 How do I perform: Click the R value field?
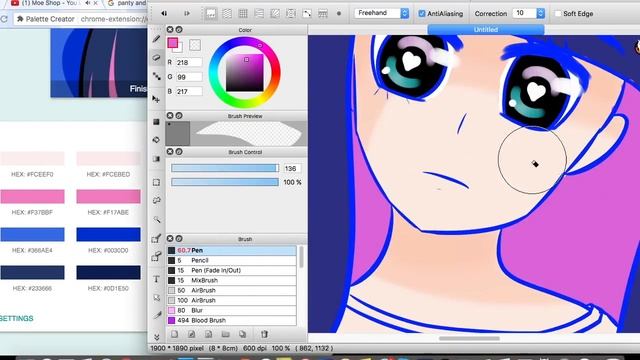(x=189, y=62)
